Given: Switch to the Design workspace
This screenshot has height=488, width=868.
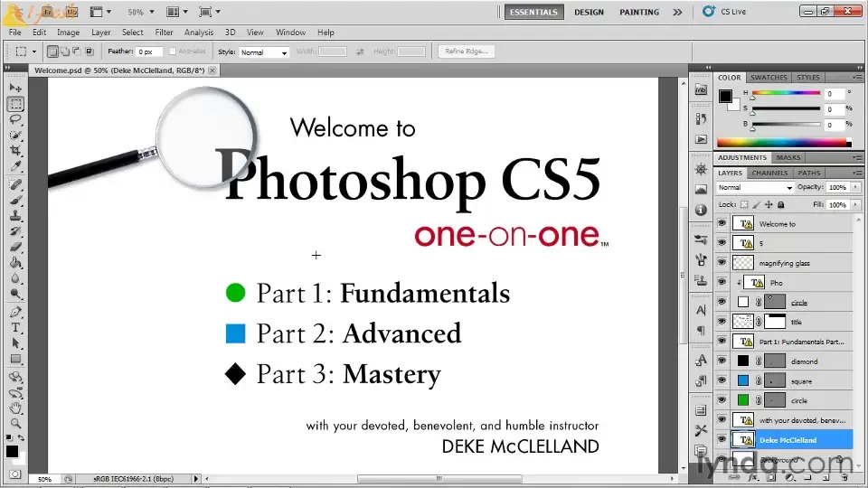Looking at the screenshot, I should coord(589,12).
